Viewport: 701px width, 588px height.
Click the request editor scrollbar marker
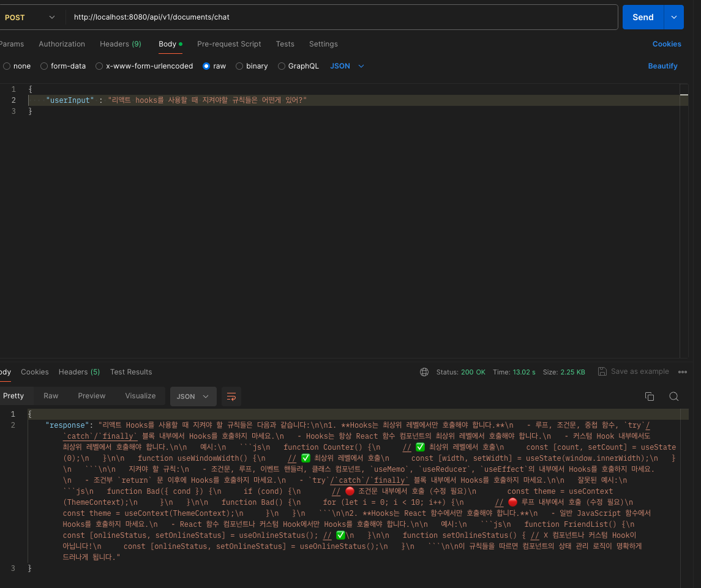click(684, 94)
